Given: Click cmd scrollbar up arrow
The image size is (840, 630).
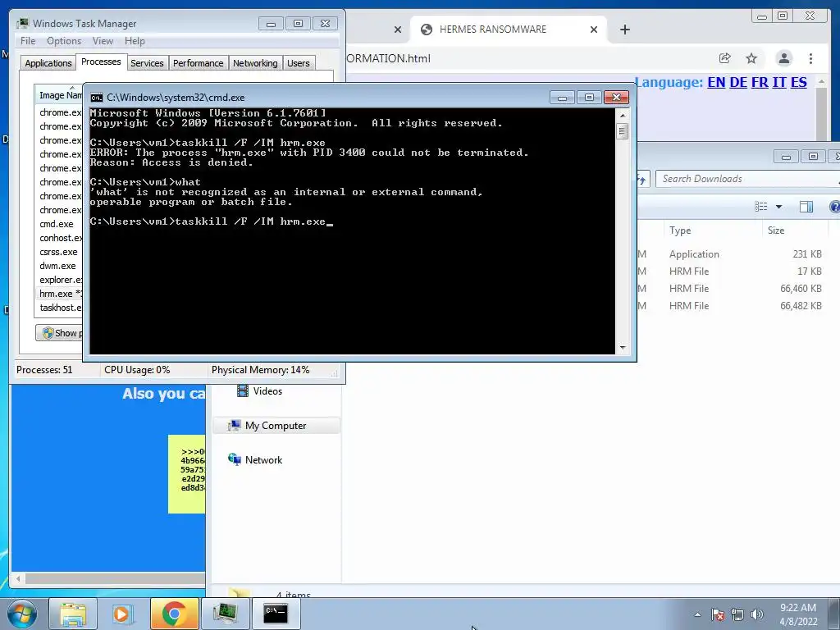Looking at the screenshot, I should 622,115.
